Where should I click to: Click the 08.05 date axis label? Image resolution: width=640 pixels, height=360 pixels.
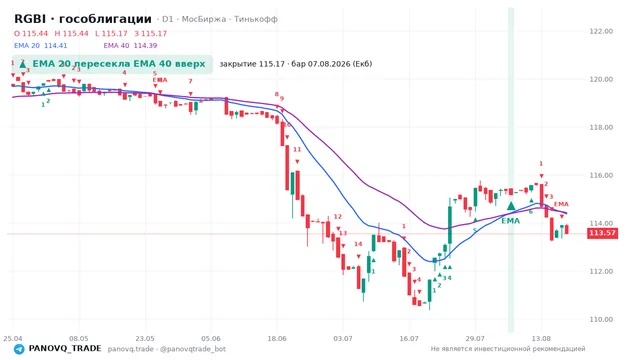[79, 338]
